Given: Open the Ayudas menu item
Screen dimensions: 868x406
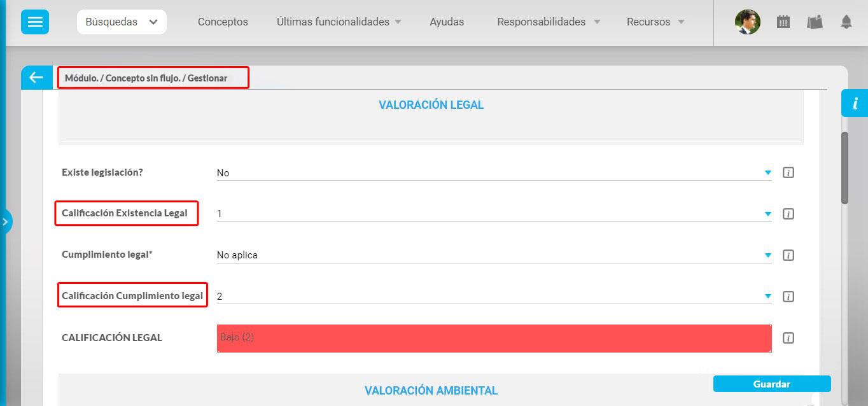Looking at the screenshot, I should (447, 22).
